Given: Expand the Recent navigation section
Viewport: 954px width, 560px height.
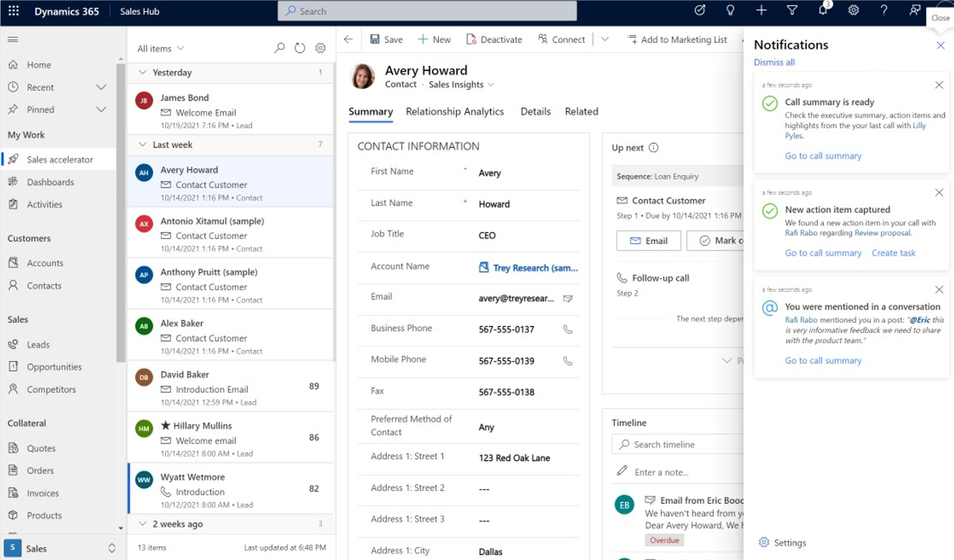Looking at the screenshot, I should point(101,87).
